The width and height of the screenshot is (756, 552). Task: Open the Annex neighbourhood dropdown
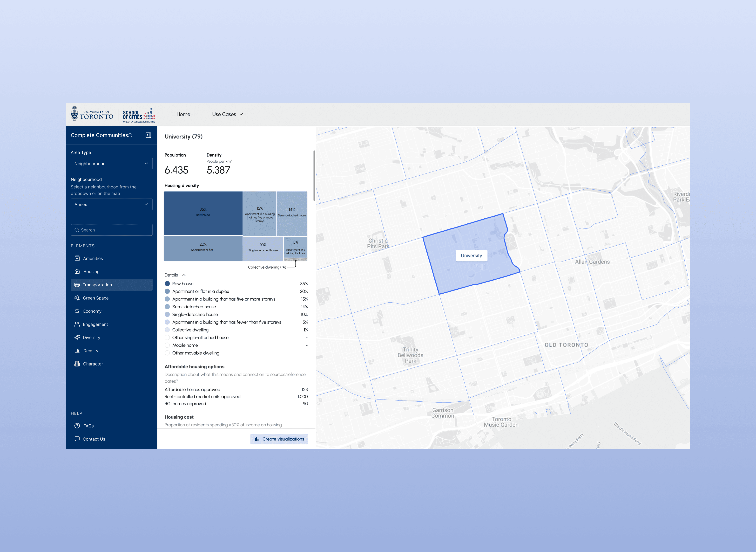(112, 204)
